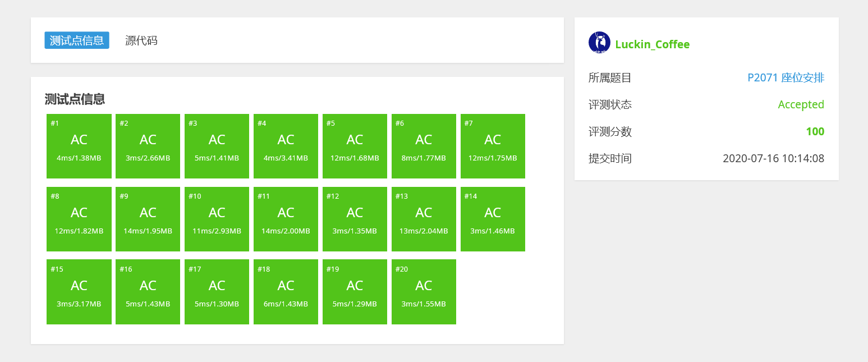
Task: Click the 评测分数 label
Action: click(610, 132)
